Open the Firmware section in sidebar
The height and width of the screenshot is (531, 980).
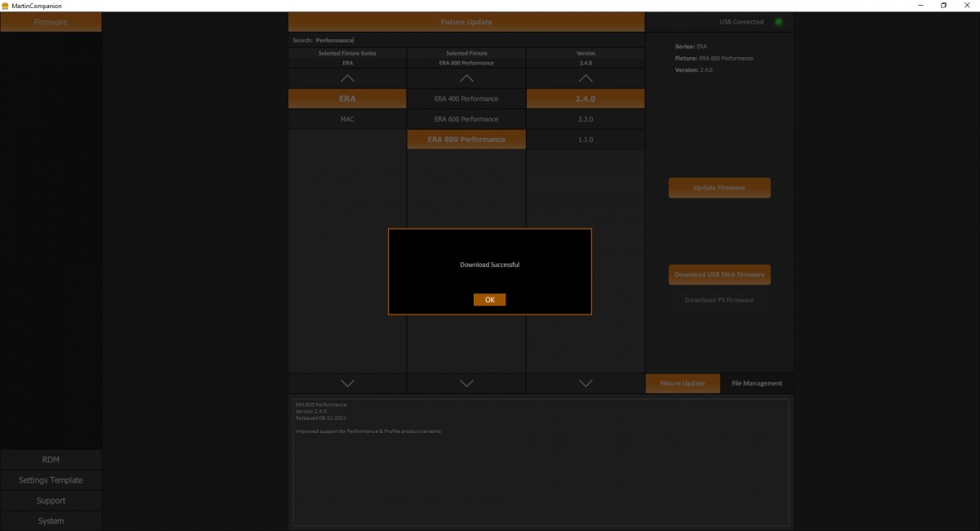pos(51,22)
